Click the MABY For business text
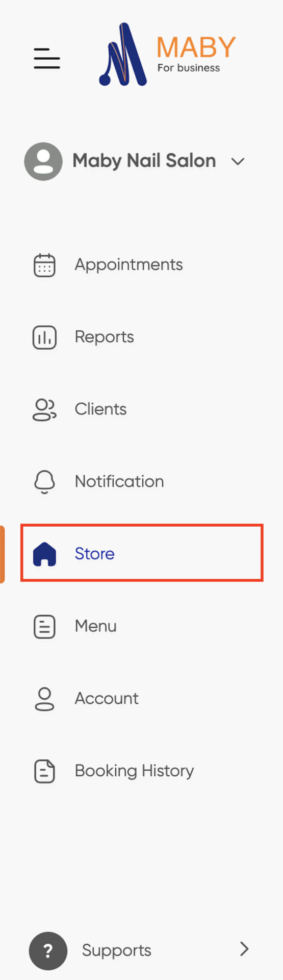The image size is (283, 980). pyautogui.click(x=196, y=54)
